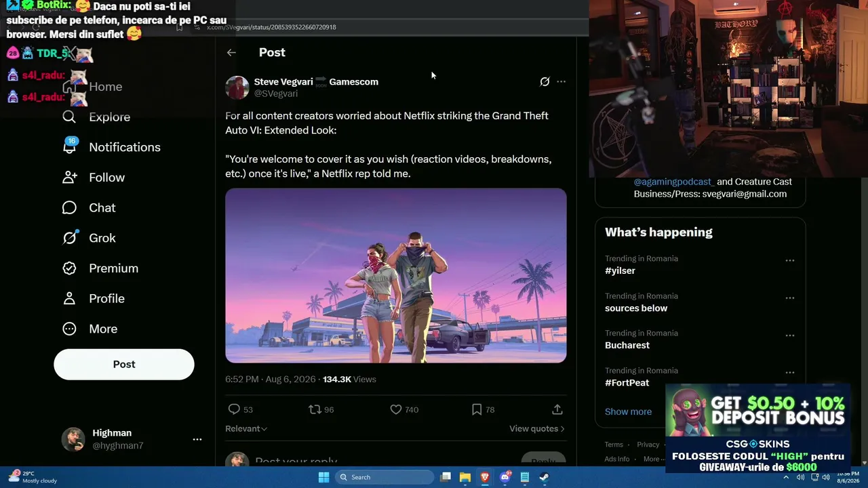Click the Windows taskbar Search box
The image size is (868, 488).
tap(385, 477)
